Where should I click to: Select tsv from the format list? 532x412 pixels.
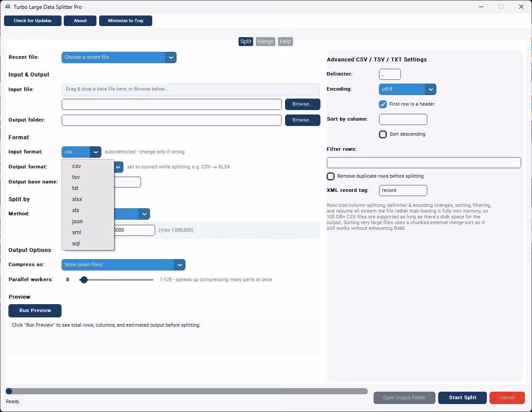pos(88,177)
